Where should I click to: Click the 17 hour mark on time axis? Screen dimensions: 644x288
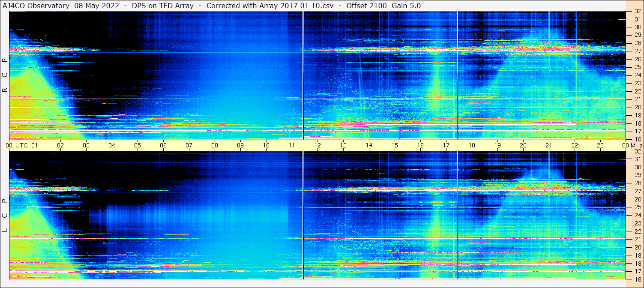[446, 145]
